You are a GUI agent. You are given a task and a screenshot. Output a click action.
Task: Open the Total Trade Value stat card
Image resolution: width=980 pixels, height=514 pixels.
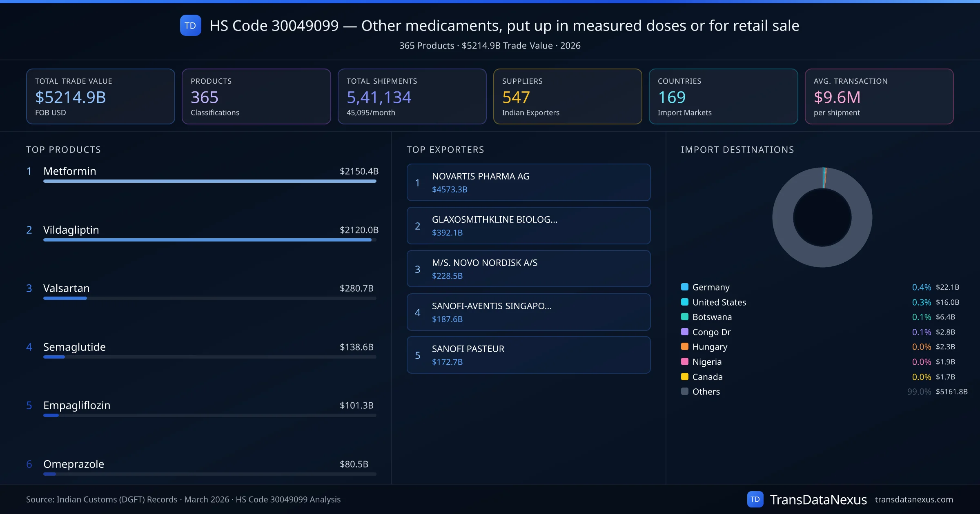[100, 96]
